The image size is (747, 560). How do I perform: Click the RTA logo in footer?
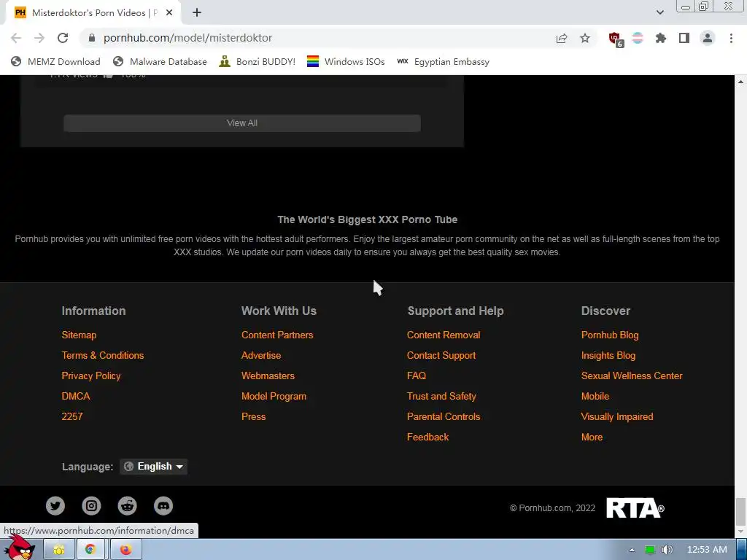point(635,508)
